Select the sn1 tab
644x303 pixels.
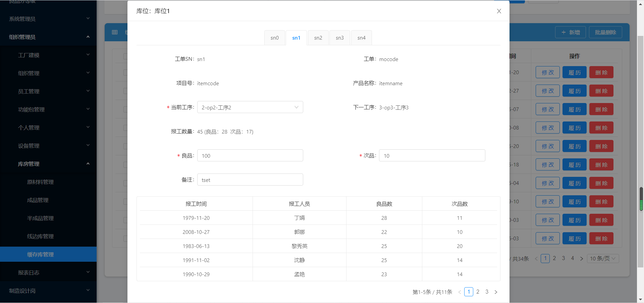coord(296,38)
